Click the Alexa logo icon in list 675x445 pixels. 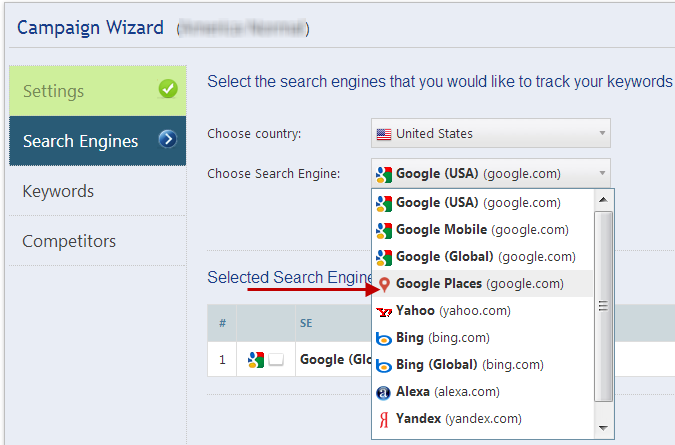(x=383, y=392)
